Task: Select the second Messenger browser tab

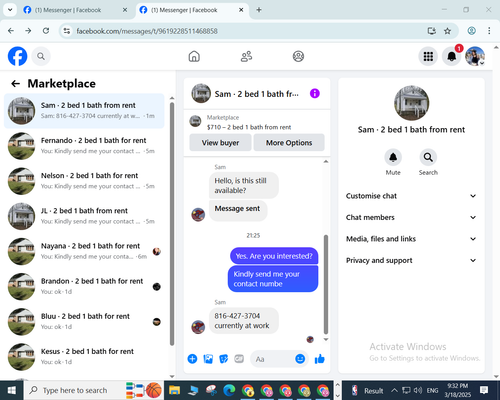Action: point(192,10)
